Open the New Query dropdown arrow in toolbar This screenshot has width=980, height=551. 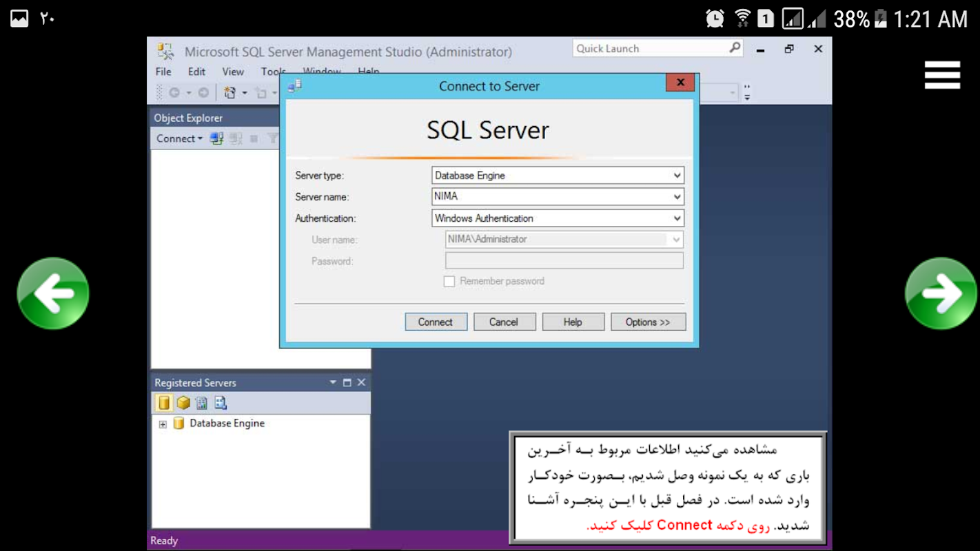click(x=244, y=92)
